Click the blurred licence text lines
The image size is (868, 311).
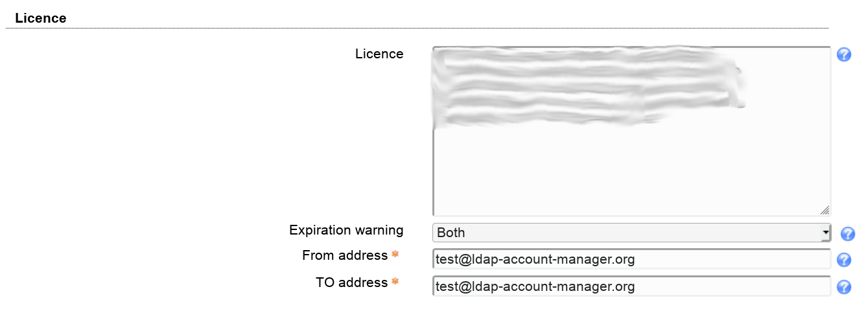pyautogui.click(x=583, y=84)
